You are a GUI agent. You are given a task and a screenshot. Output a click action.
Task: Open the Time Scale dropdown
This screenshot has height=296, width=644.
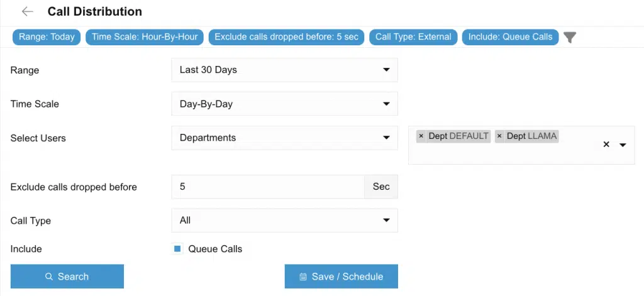click(x=284, y=104)
